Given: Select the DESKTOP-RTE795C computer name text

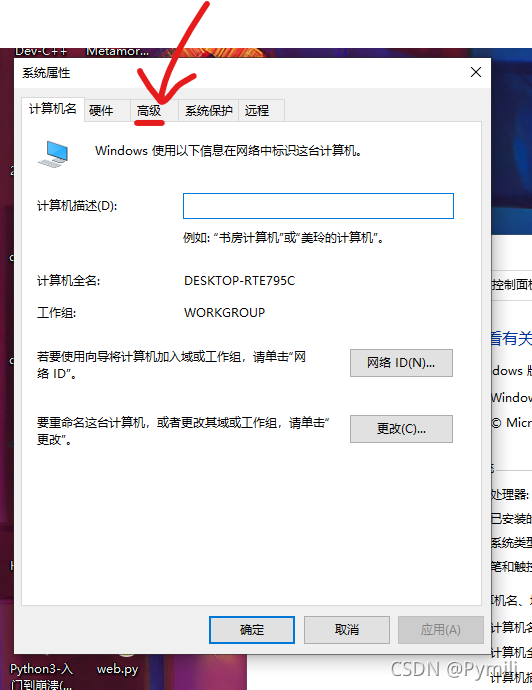Looking at the screenshot, I should [239, 281].
